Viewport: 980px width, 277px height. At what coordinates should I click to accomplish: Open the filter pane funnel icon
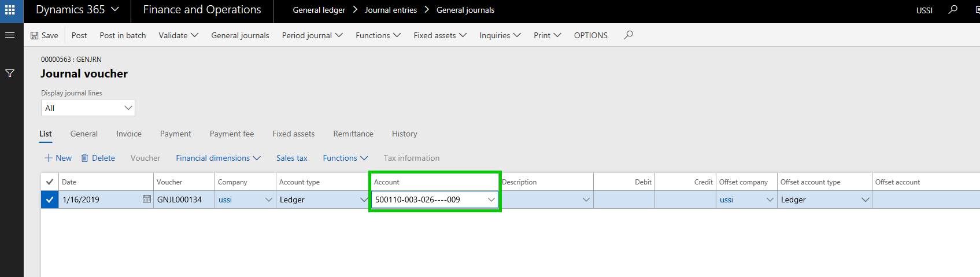10,73
